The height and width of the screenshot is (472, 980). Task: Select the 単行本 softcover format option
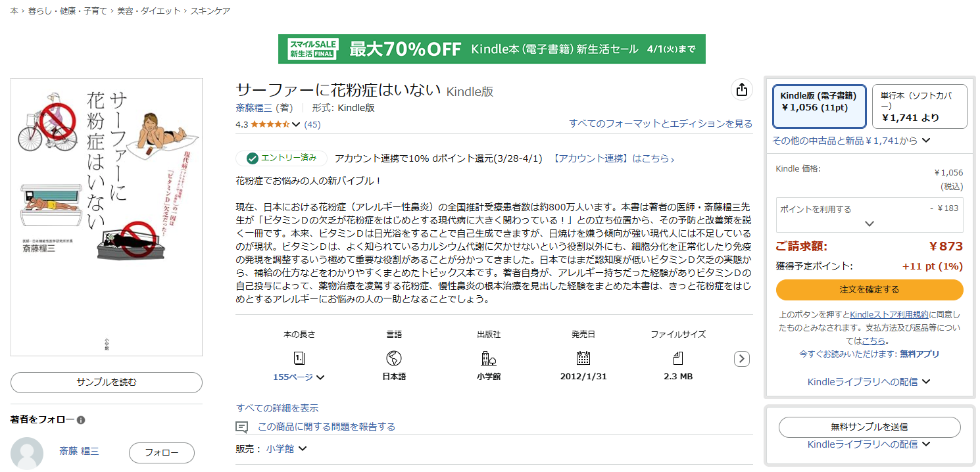919,106
